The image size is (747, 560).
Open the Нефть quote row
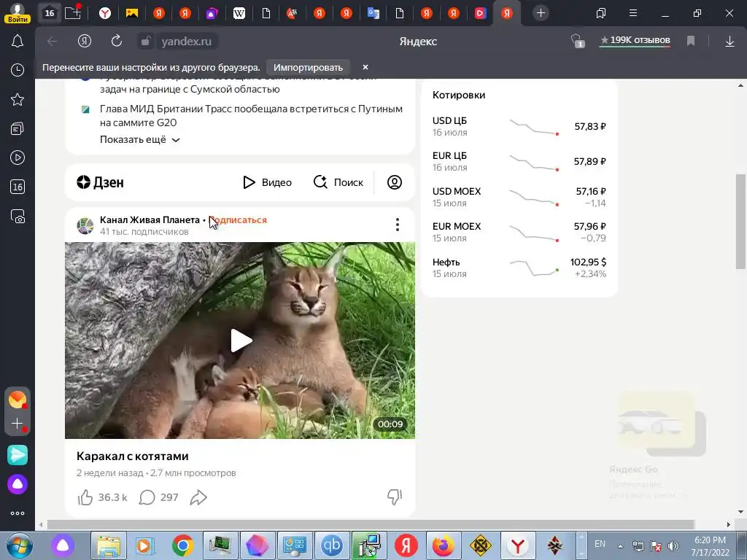pyautogui.click(x=519, y=268)
